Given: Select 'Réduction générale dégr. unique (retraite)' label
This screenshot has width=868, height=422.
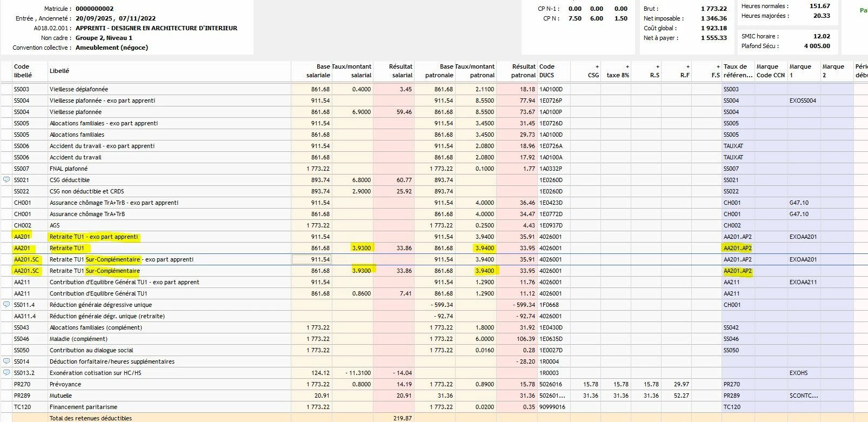Looking at the screenshot, I should click(x=108, y=316).
